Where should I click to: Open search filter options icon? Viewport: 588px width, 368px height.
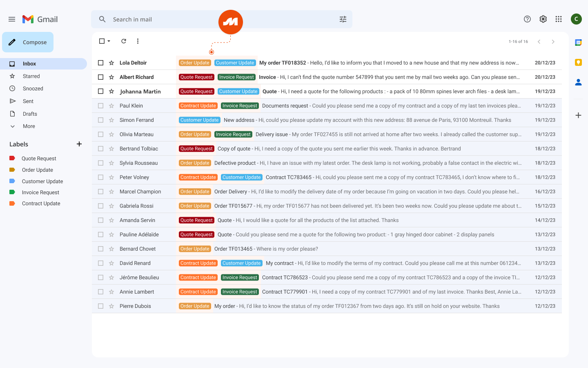pos(343,19)
